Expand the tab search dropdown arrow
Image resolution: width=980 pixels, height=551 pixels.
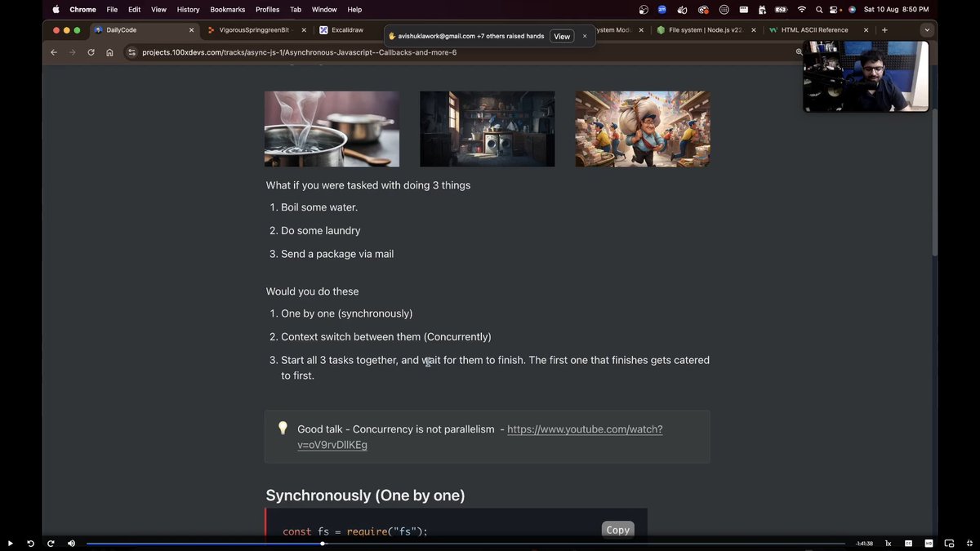[x=926, y=30]
